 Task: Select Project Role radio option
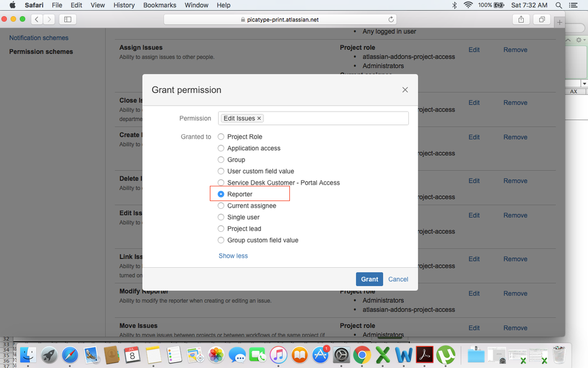(221, 137)
